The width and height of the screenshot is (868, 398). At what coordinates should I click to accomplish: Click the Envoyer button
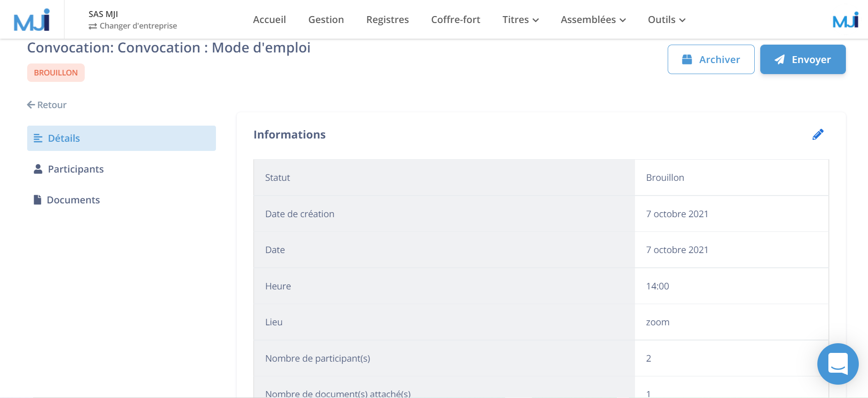803,59
